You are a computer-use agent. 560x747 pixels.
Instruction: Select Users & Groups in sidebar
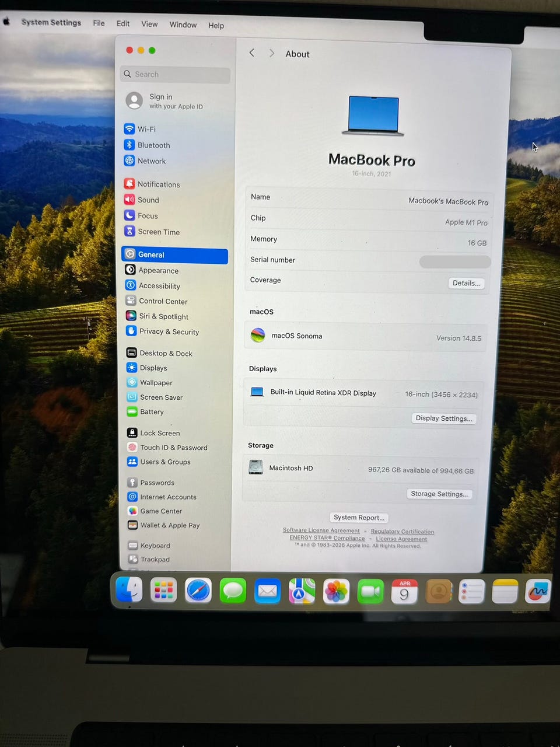(159, 462)
